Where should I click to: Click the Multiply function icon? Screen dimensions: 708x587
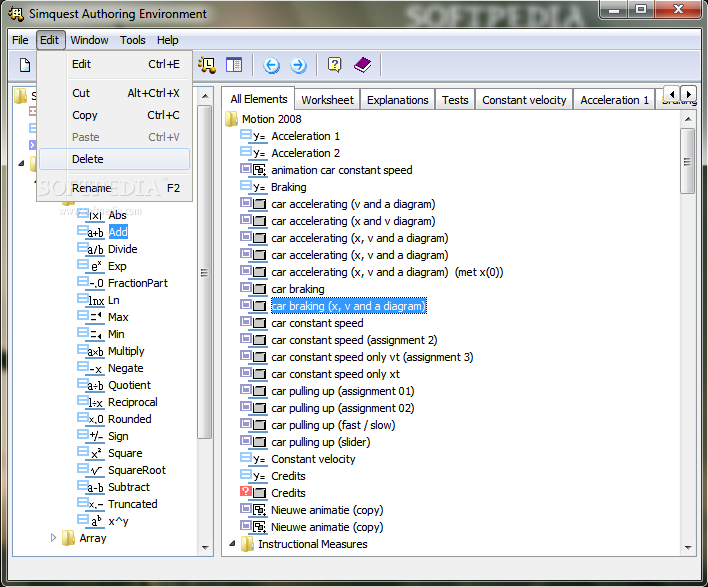(90, 351)
